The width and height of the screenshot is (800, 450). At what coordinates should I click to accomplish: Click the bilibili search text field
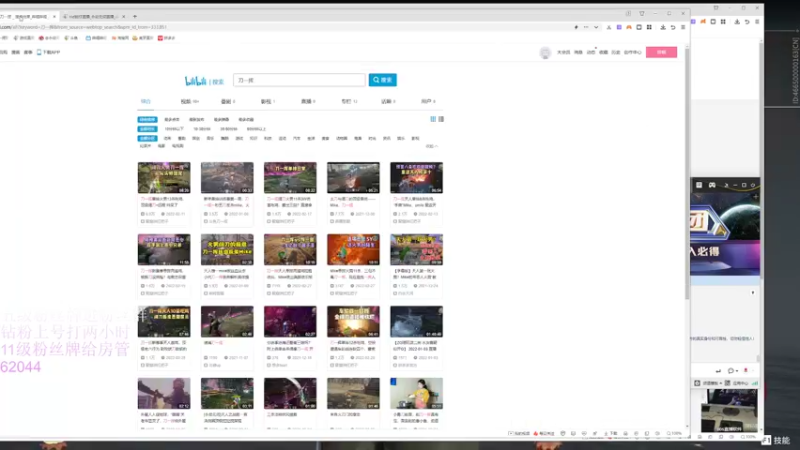(x=299, y=80)
